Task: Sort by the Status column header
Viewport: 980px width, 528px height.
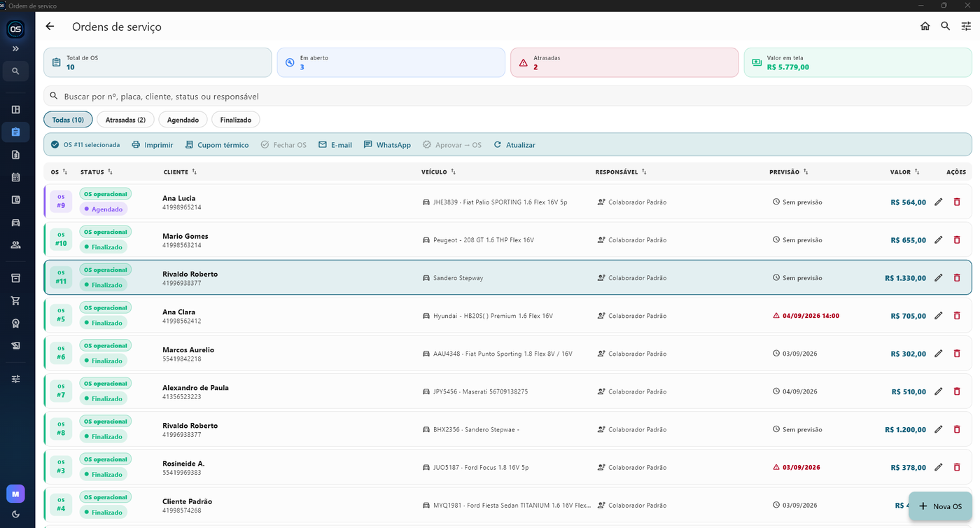Action: click(97, 172)
